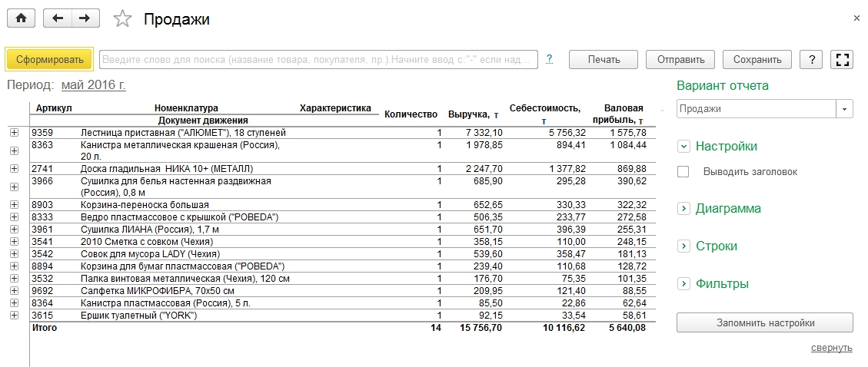Close the Продажи report tab

point(856,18)
